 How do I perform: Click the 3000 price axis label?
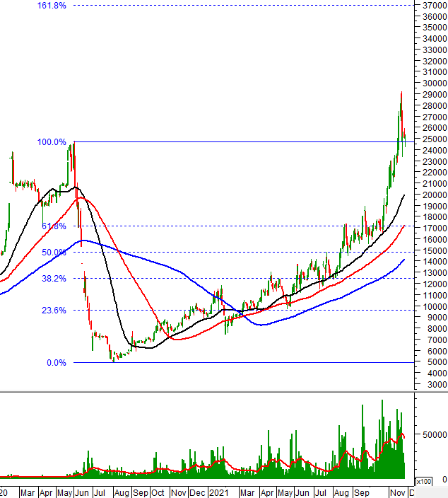(433, 385)
